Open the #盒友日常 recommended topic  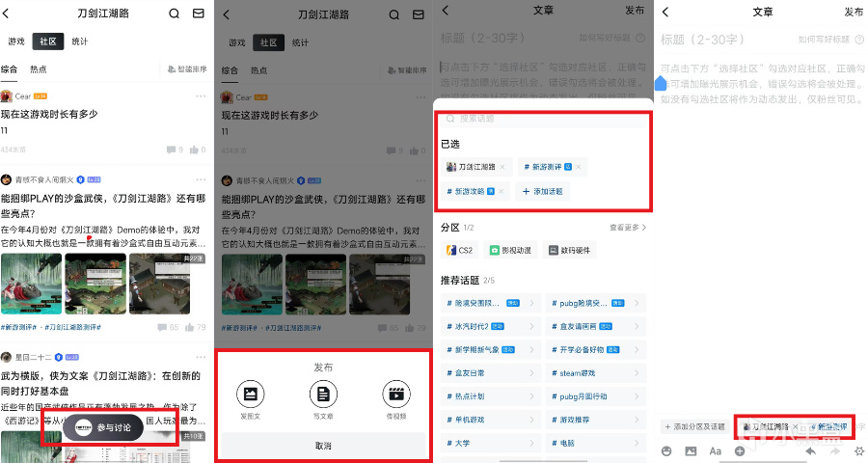pos(491,373)
